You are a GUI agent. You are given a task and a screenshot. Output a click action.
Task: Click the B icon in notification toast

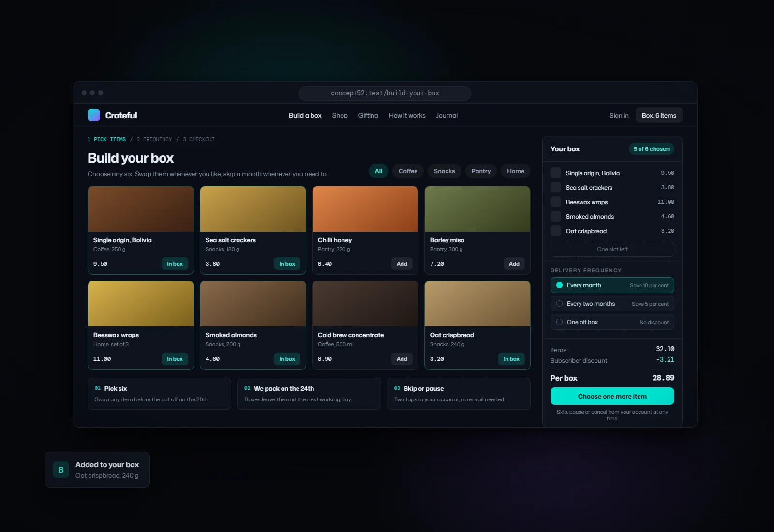(x=61, y=470)
